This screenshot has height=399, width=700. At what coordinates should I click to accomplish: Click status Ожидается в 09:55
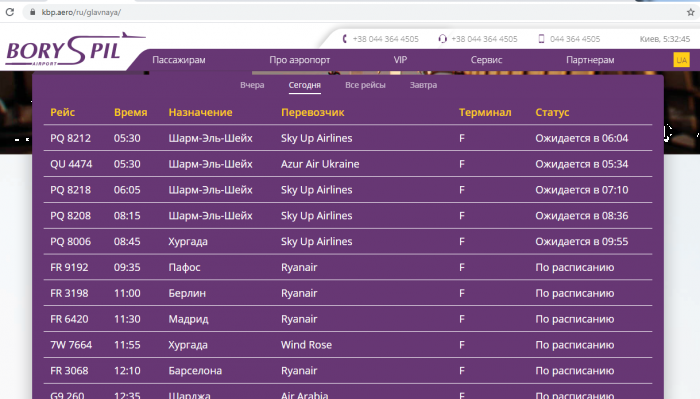pyautogui.click(x=582, y=242)
